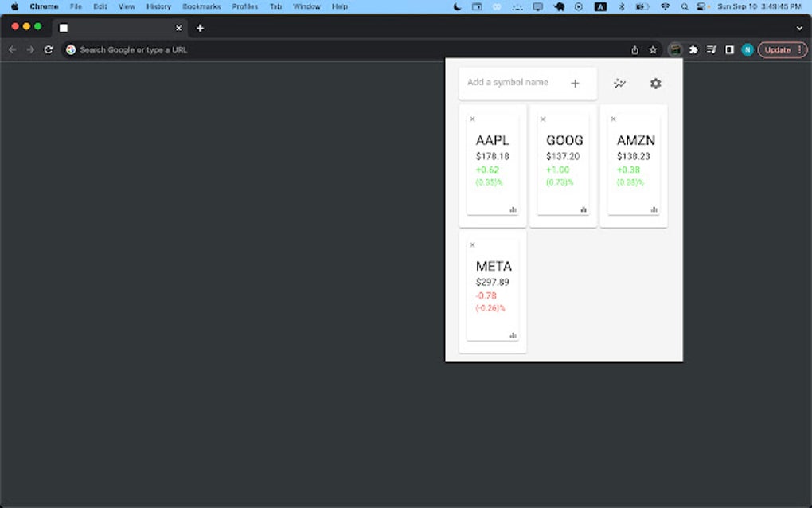Open the Tab menu
Image resolution: width=812 pixels, height=508 pixels.
coord(275,6)
